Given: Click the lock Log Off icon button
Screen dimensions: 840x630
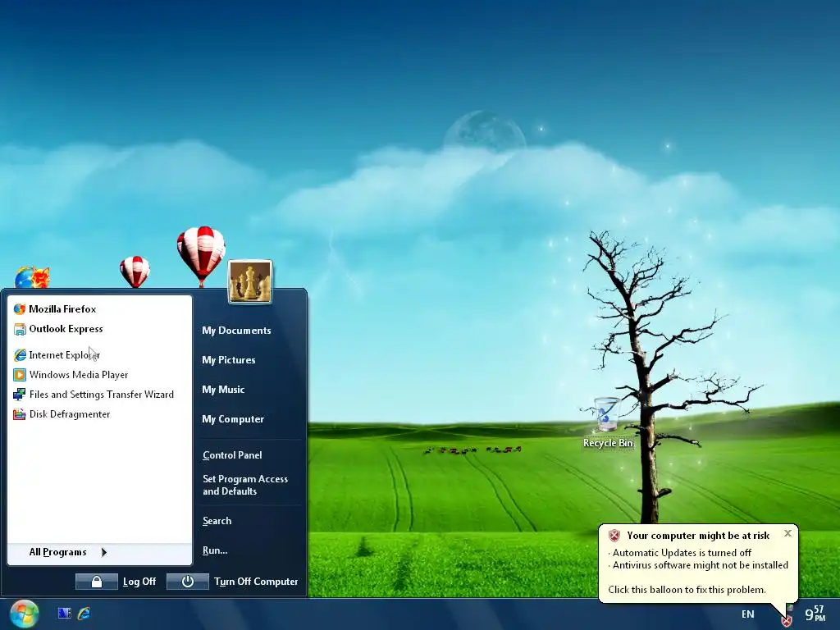Looking at the screenshot, I should (97, 582).
